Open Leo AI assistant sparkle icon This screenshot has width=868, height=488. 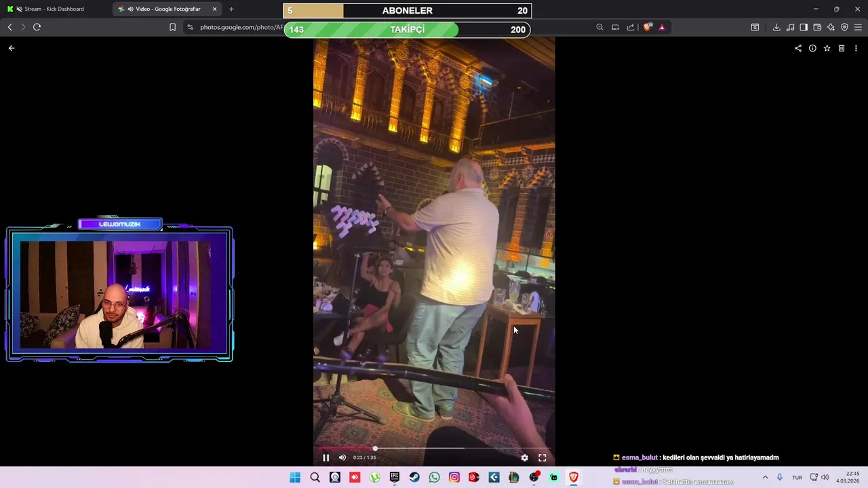pyautogui.click(x=831, y=27)
